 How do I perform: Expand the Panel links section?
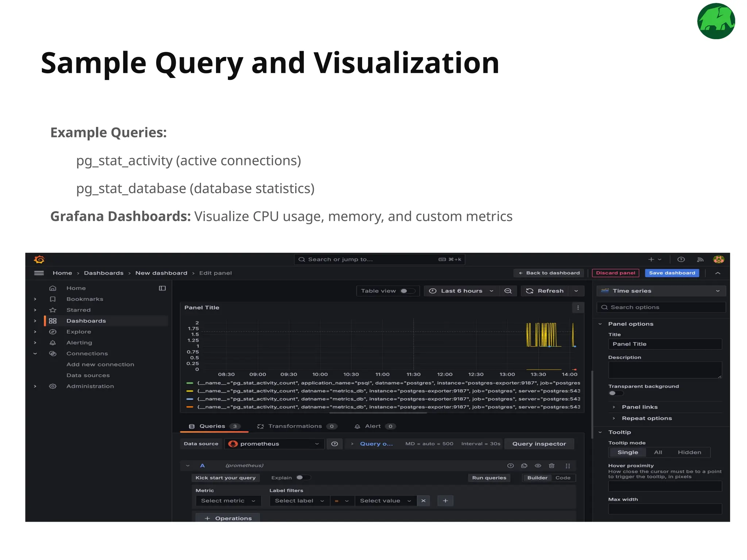(x=639, y=407)
